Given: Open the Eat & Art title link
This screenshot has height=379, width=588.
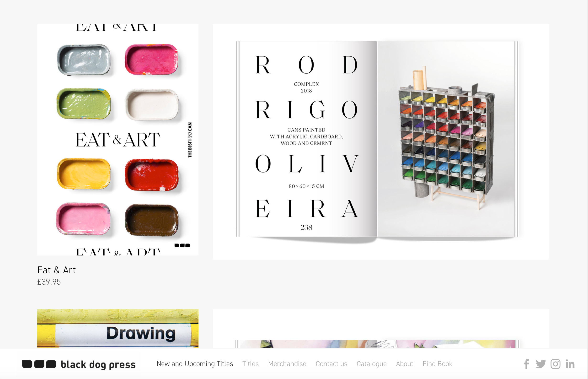Looking at the screenshot, I should 56,270.
